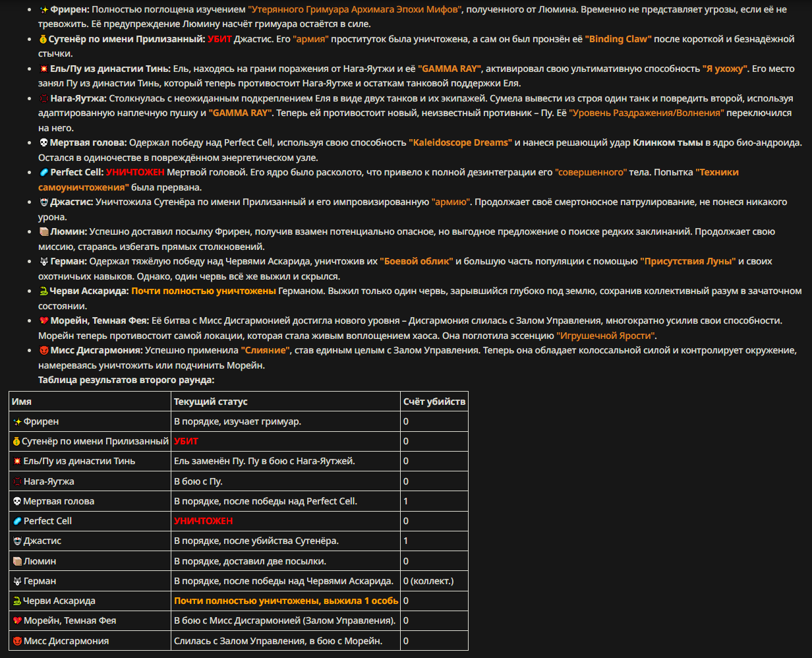Click the 'В бою с Пу.' status cell

[285, 481]
